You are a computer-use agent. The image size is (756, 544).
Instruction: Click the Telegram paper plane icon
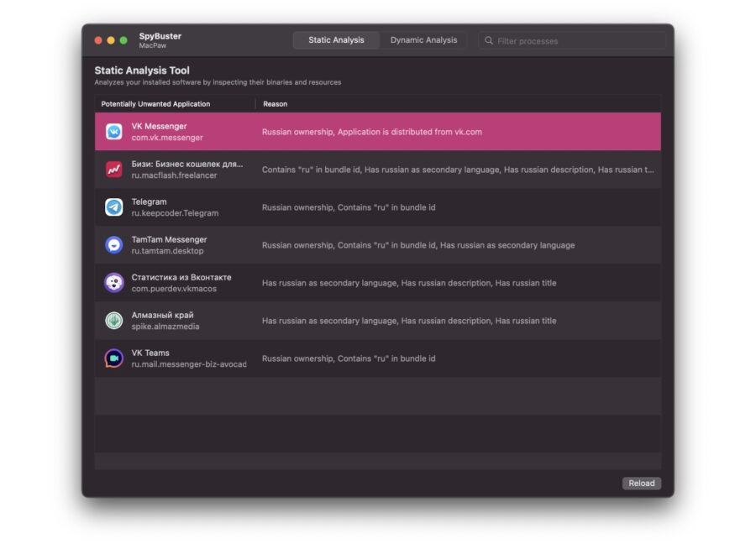pos(113,207)
